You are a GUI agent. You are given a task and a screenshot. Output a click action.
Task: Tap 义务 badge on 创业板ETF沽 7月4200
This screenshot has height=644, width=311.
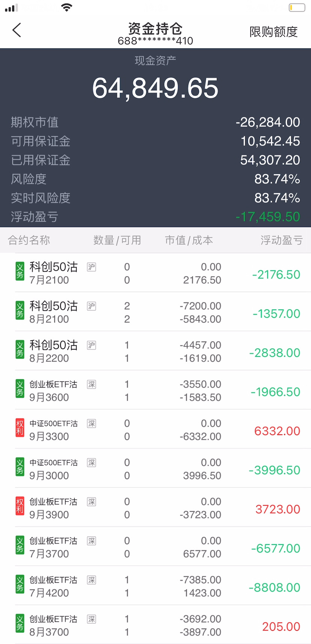pyautogui.click(x=20, y=585)
